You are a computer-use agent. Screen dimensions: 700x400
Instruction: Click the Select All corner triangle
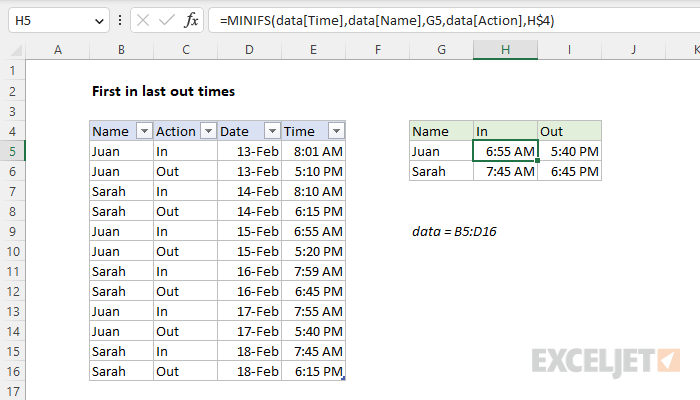pyautogui.click(x=17, y=50)
